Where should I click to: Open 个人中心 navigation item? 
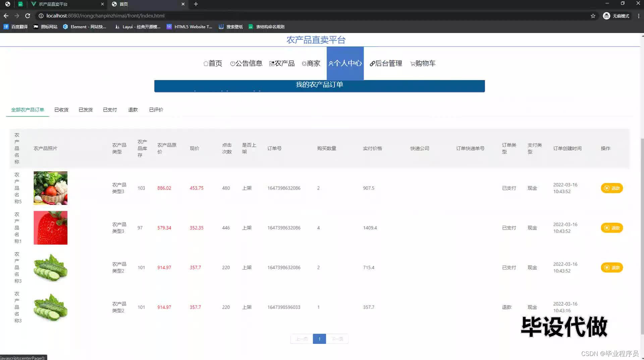coord(345,63)
